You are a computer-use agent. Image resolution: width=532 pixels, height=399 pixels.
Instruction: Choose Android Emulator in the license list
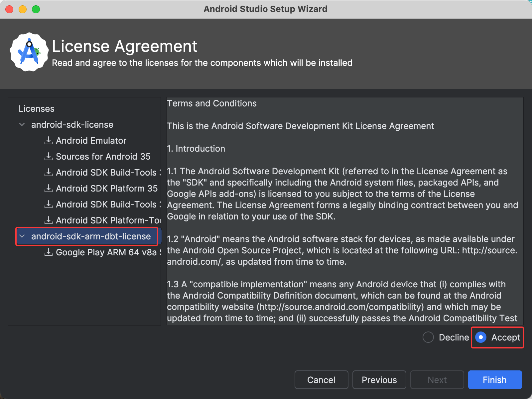click(91, 141)
